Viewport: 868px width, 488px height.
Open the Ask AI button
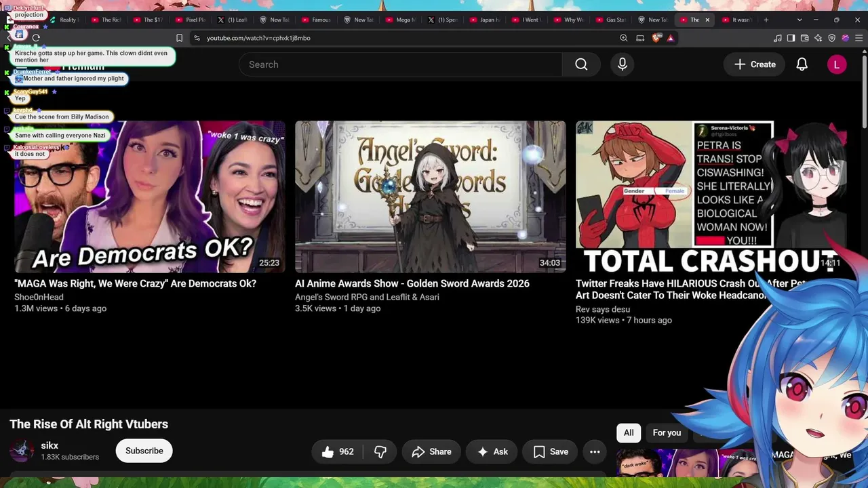492,451
